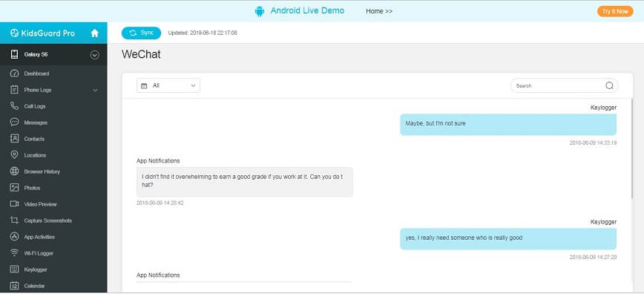The image size is (644, 294).
Task: Click the chat list vertical scrollbar
Action: click(x=632, y=148)
